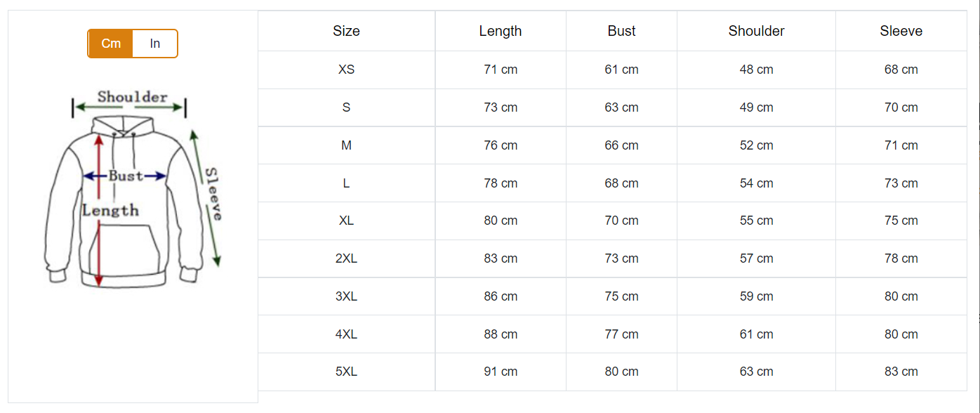Viewport: 980px width, 413px height.
Task: Select the 3XL size row label
Action: pyautogui.click(x=346, y=296)
